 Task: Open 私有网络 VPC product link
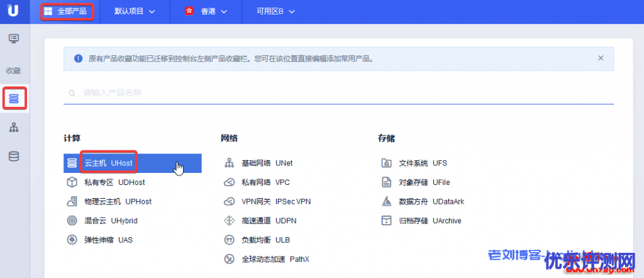click(265, 182)
